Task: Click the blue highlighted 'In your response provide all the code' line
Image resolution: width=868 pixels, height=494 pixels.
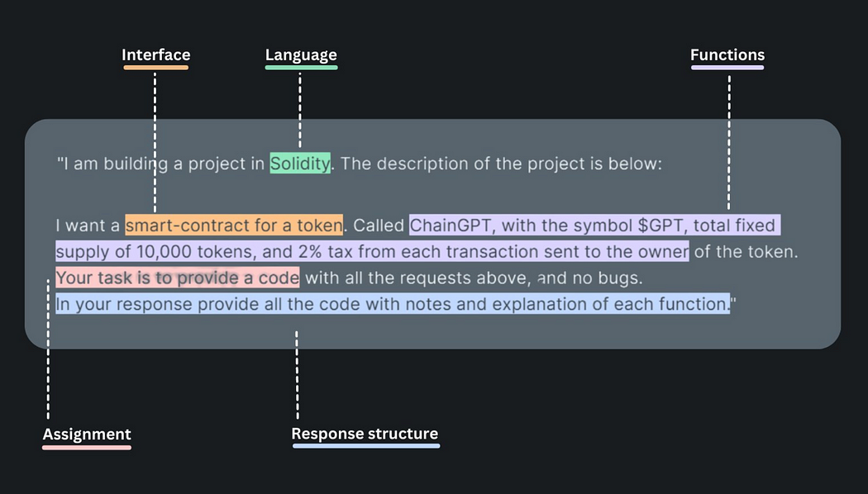Action: pos(393,304)
